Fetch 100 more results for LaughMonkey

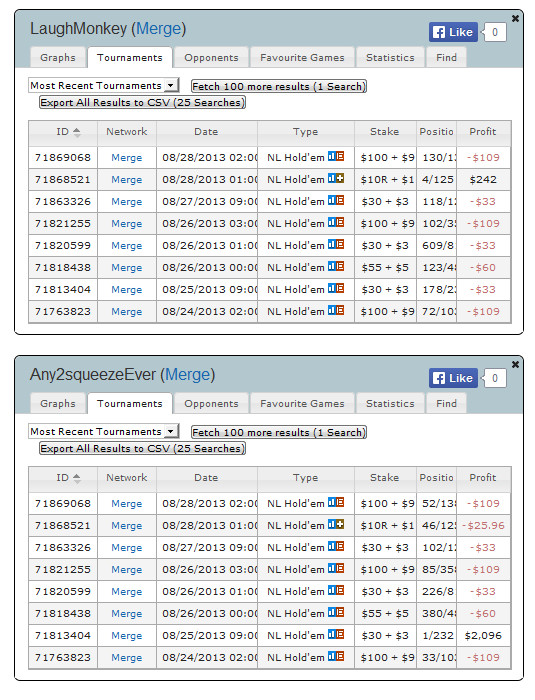click(x=279, y=86)
